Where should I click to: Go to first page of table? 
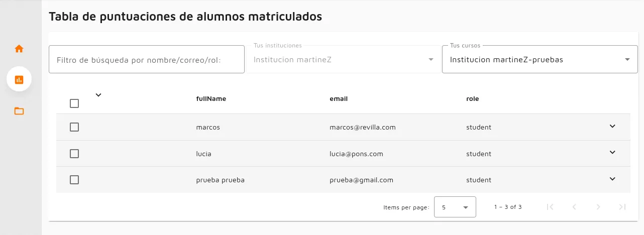coord(550,207)
